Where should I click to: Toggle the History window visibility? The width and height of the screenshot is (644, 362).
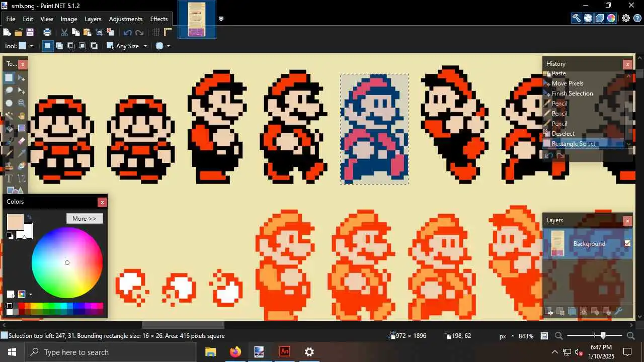point(588,18)
